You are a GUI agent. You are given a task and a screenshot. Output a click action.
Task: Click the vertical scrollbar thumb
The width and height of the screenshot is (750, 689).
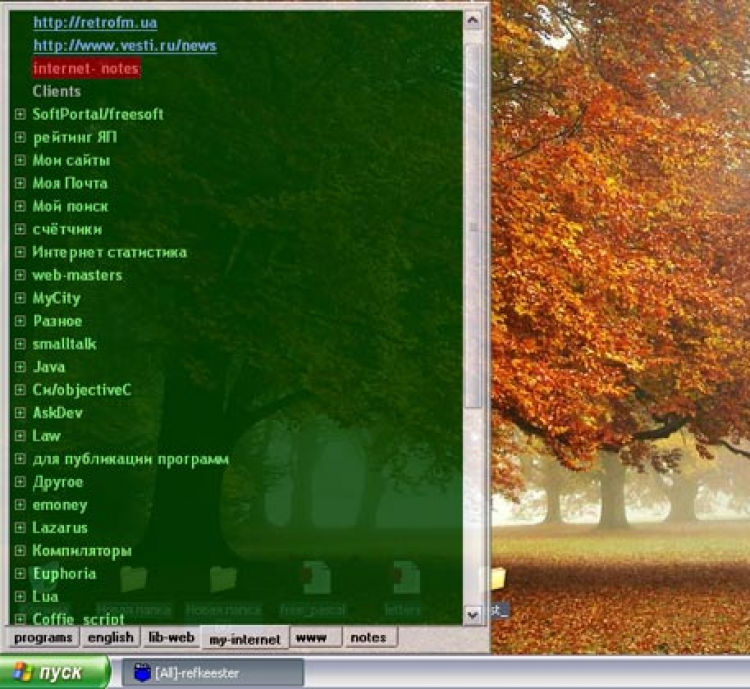click(473, 227)
